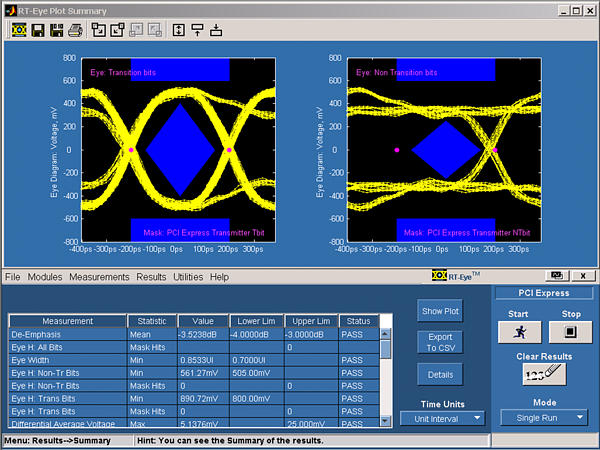
Task: Open the File menu
Action: point(13,277)
